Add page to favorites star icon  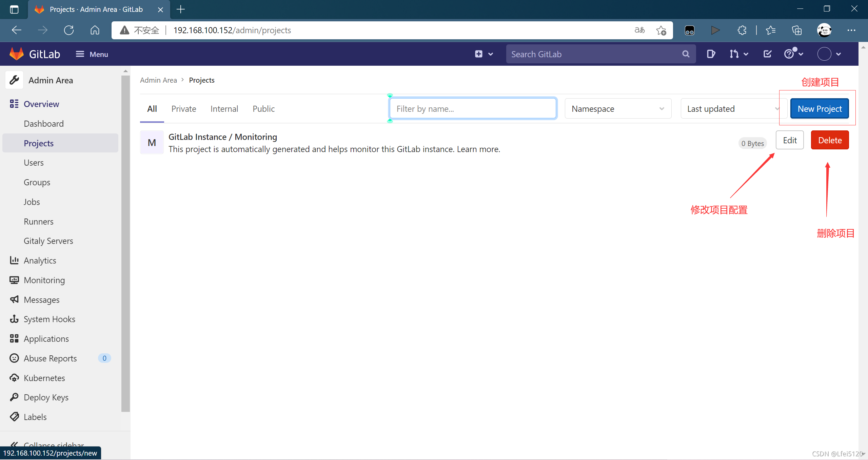coord(661,30)
